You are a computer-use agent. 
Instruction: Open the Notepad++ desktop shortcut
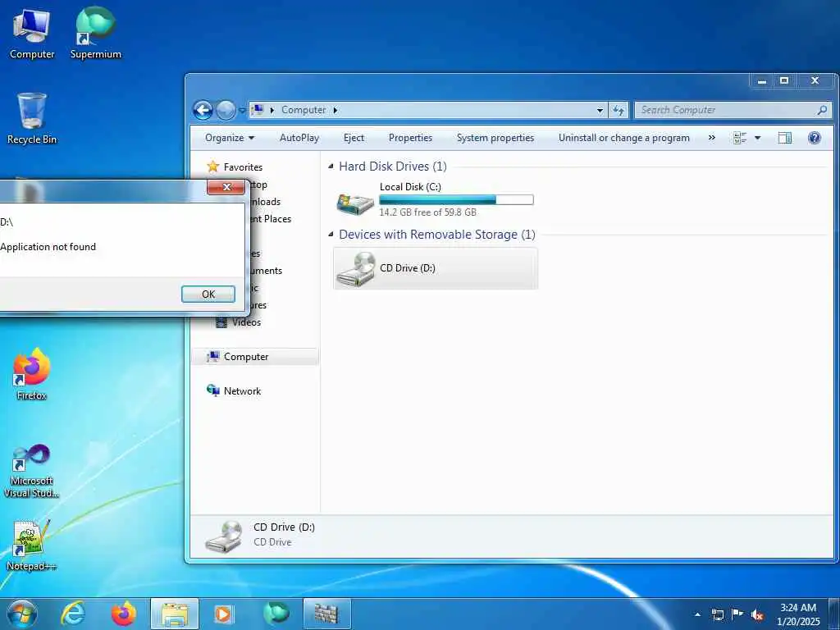pyautogui.click(x=32, y=546)
